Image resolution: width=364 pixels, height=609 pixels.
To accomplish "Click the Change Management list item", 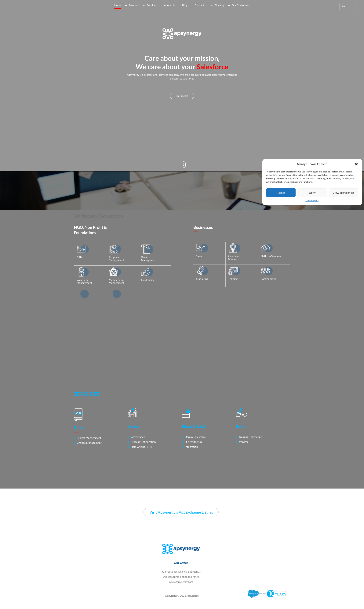I will tap(89, 443).
